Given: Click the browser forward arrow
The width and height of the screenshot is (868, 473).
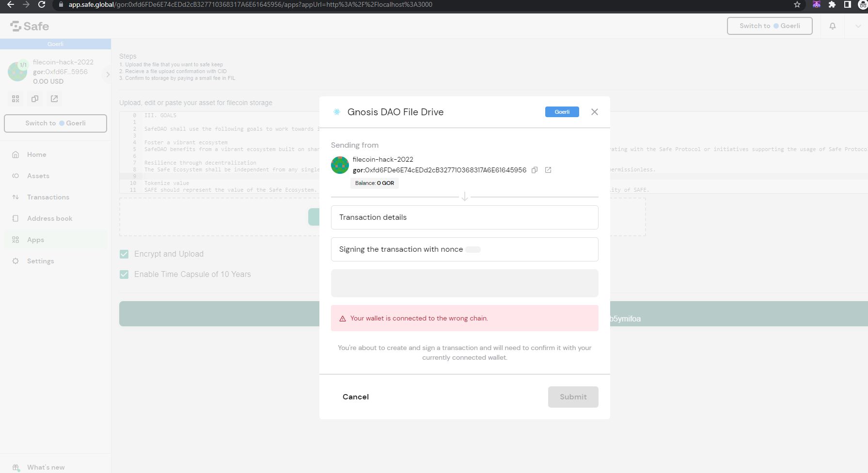Looking at the screenshot, I should click(26, 4).
